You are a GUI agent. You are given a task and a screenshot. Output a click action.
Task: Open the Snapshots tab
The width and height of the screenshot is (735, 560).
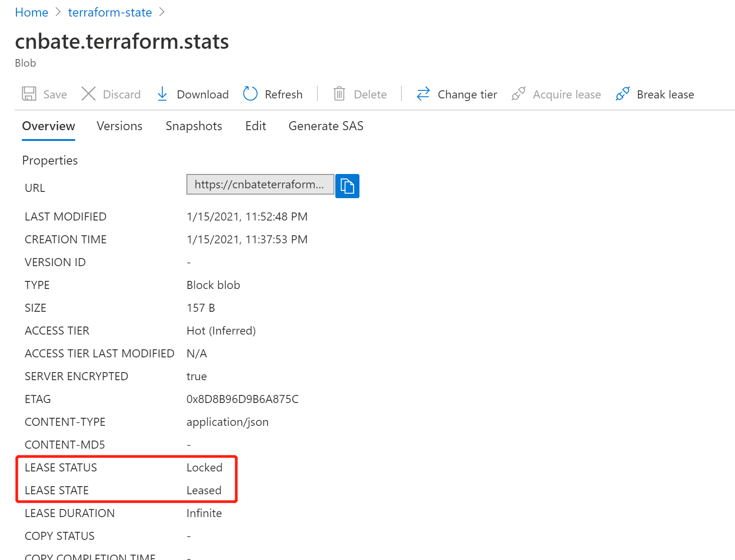pos(194,126)
